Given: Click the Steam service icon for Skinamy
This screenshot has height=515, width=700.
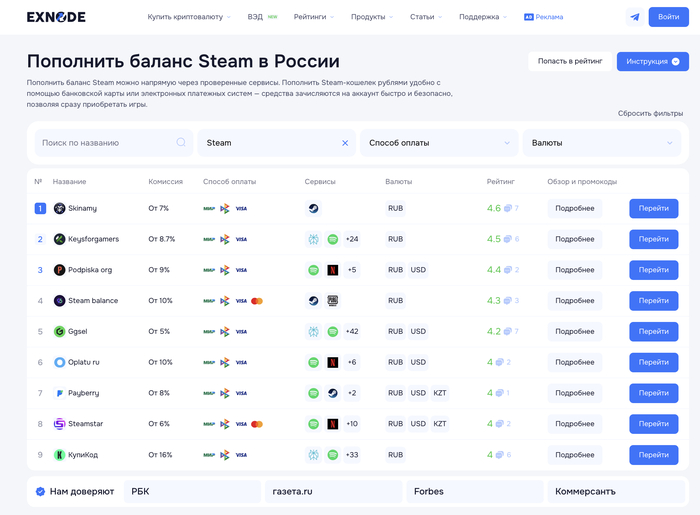Looking at the screenshot, I should pos(313,208).
